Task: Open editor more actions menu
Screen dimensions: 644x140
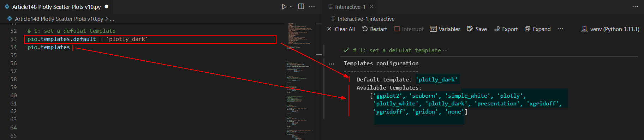Action: pos(312,7)
